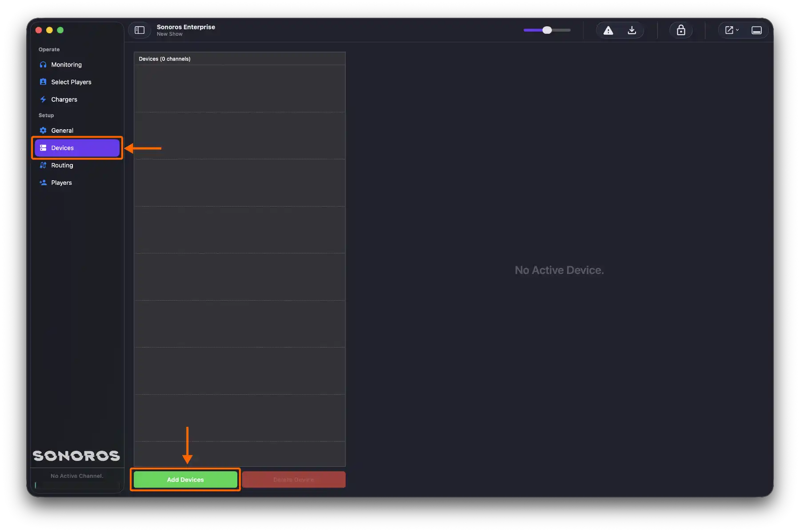This screenshot has width=800, height=532.
Task: Click the Chargers lightning bolt icon
Action: (x=43, y=99)
